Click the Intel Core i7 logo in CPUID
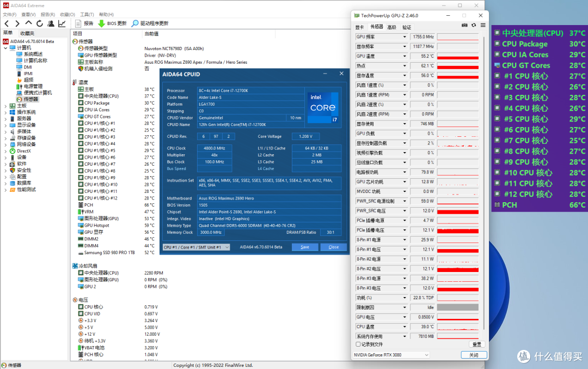The image size is (588, 369). (323, 108)
